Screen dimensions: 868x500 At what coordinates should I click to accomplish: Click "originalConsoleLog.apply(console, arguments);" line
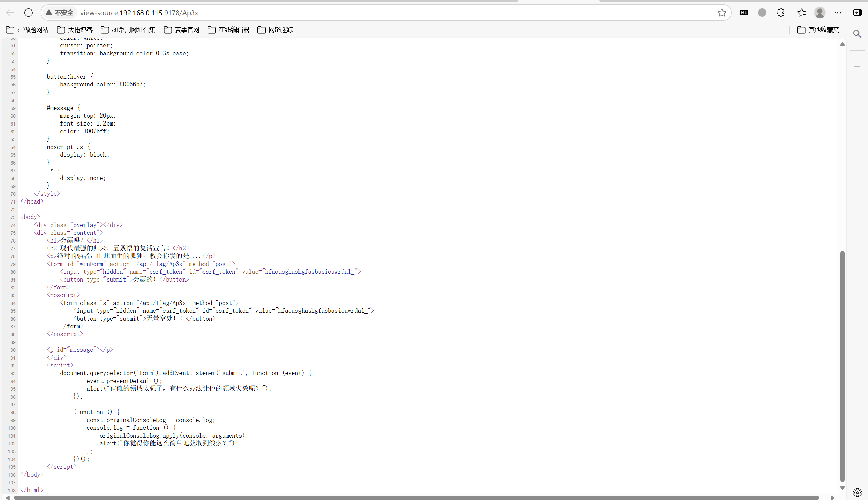pyautogui.click(x=174, y=436)
